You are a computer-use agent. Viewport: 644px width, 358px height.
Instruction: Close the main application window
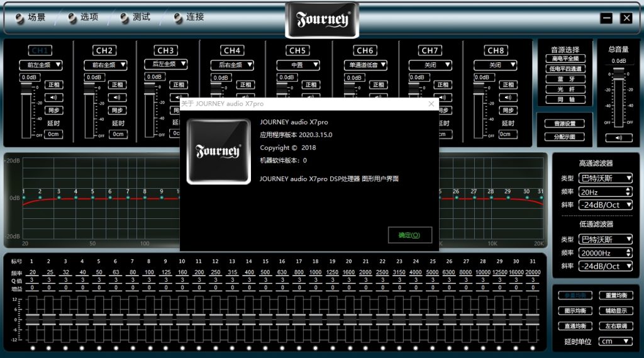coord(626,18)
